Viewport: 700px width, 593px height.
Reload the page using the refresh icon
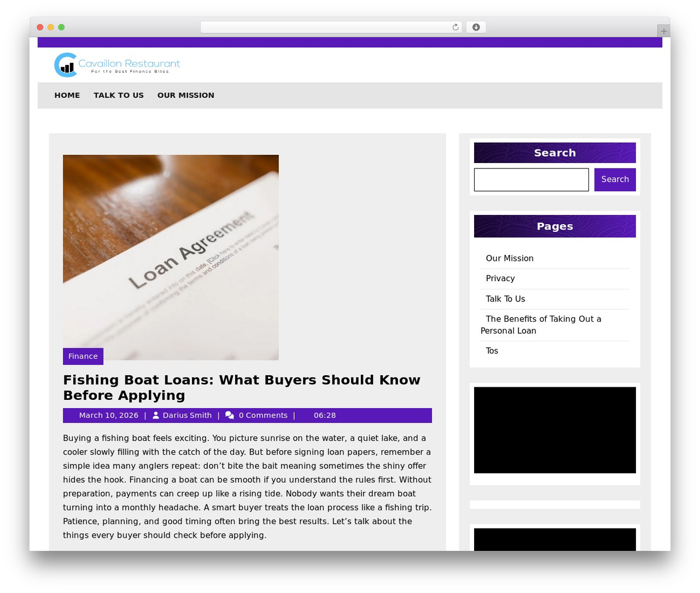455,27
